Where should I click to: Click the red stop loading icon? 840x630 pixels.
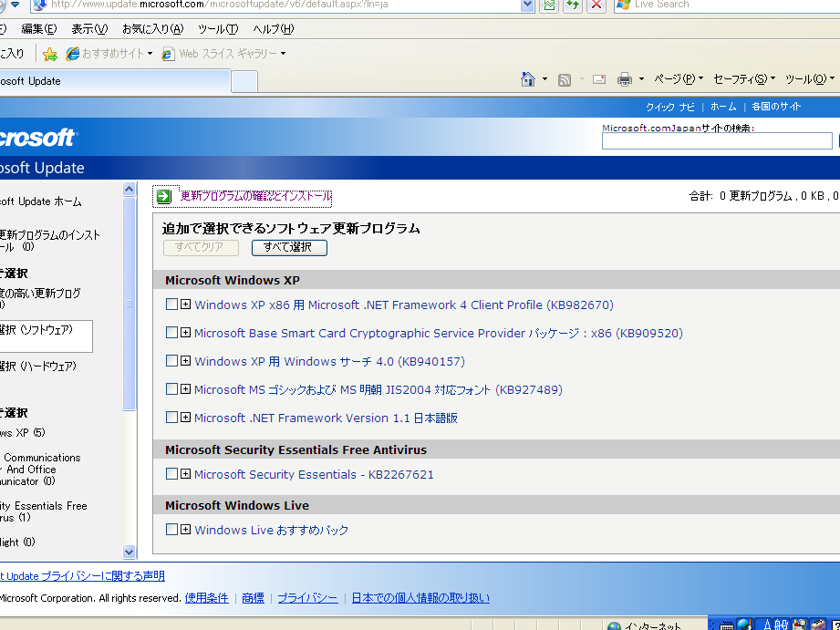click(x=596, y=5)
